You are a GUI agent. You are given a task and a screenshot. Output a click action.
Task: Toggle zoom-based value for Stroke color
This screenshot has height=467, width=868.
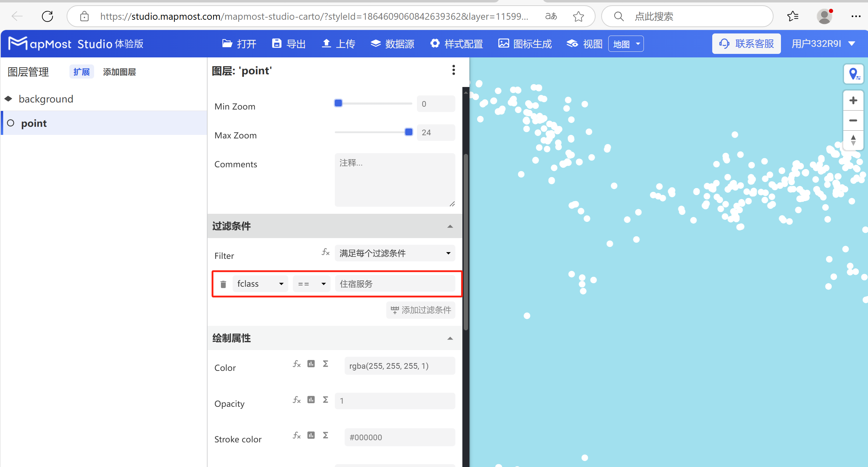[325, 435]
